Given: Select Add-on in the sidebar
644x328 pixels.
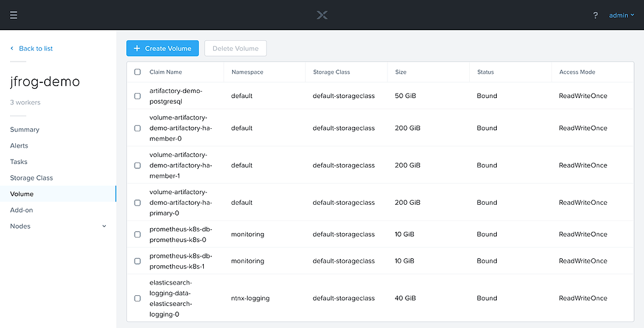Looking at the screenshot, I should (x=21, y=210).
